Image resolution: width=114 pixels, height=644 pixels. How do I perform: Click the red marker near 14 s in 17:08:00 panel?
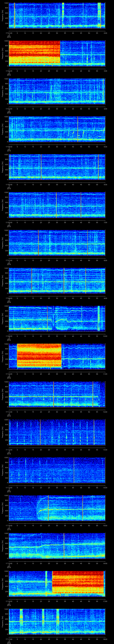(32, 281)
